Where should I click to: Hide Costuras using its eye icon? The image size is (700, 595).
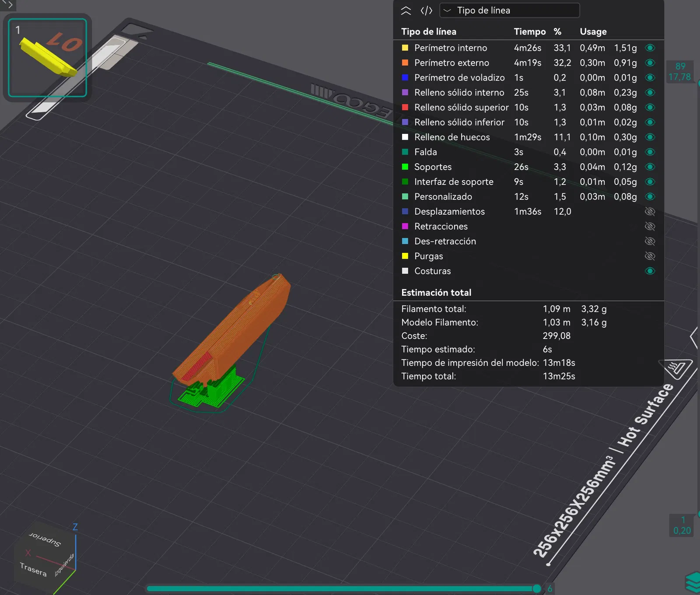point(650,271)
